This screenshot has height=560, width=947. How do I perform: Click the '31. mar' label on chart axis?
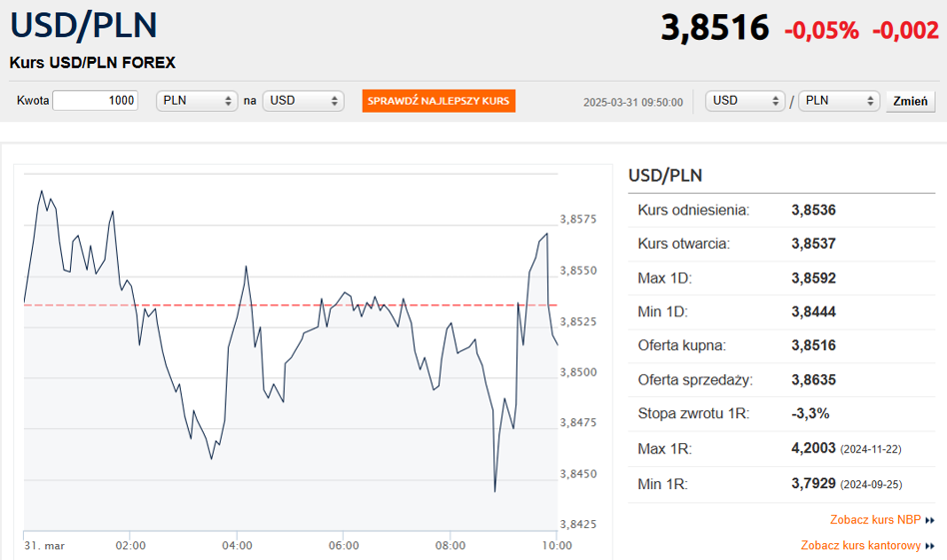[44, 545]
